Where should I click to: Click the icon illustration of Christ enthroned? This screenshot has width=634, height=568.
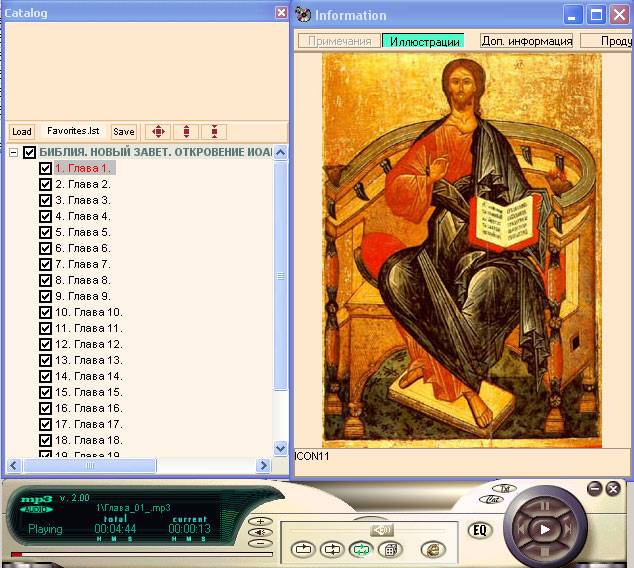click(462, 251)
